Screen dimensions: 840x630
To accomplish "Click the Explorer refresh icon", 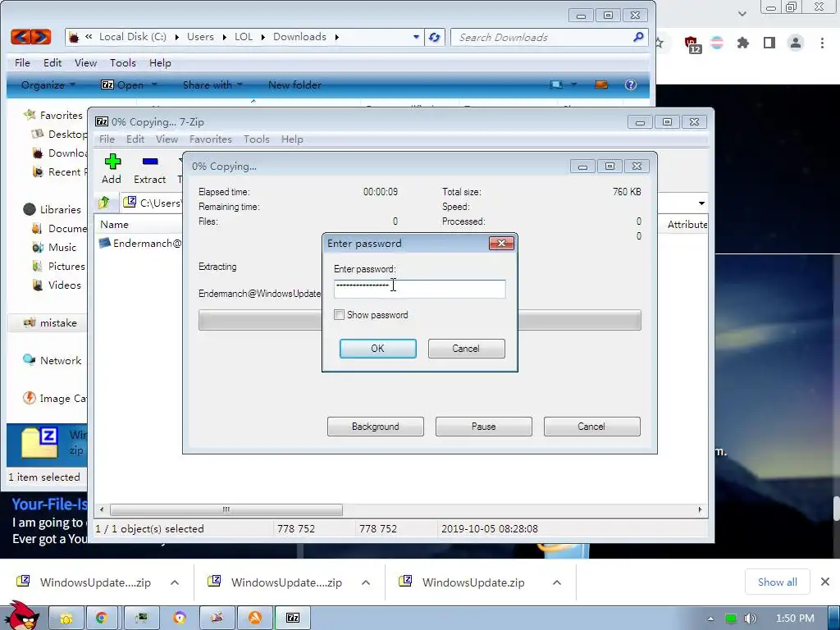I will pos(435,37).
